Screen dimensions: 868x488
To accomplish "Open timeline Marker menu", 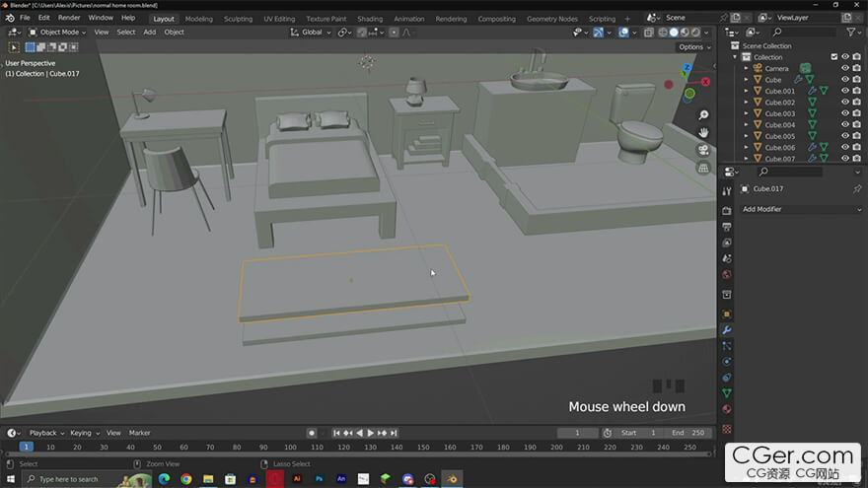I will tap(139, 433).
